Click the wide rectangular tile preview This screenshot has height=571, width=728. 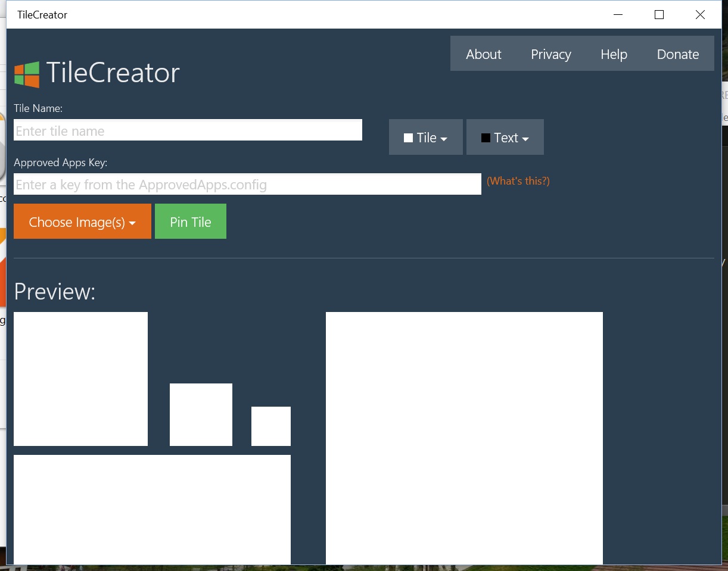click(152, 509)
